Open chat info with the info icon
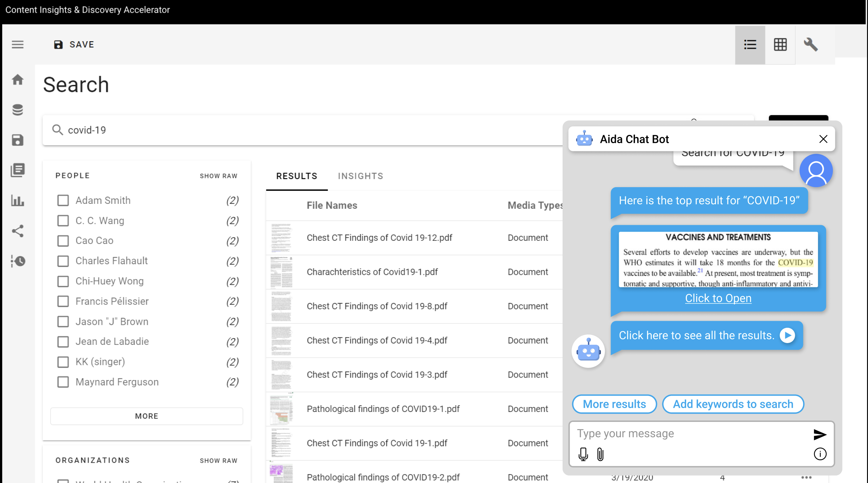 820,454
